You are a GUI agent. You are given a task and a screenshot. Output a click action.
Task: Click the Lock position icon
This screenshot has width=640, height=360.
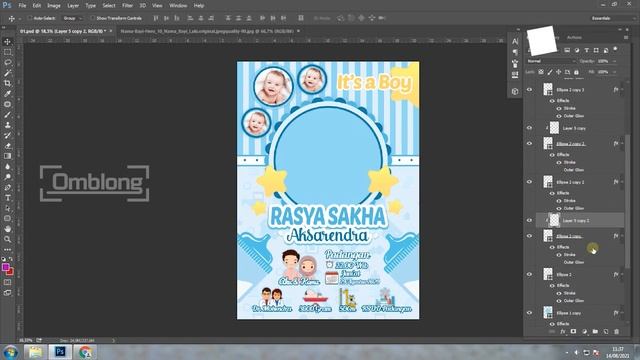(x=558, y=72)
